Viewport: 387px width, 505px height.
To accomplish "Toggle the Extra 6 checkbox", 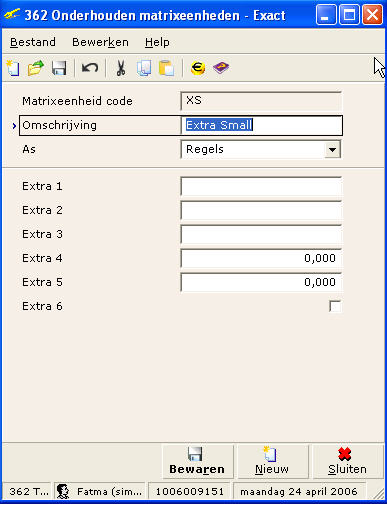I will pyautogui.click(x=335, y=306).
